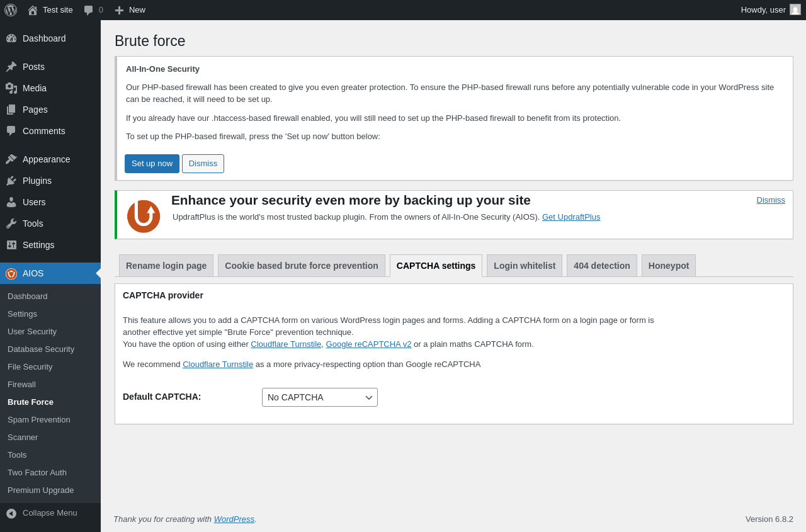
Task: Dismiss the UpdraftPlus backup banner
Action: (x=771, y=200)
